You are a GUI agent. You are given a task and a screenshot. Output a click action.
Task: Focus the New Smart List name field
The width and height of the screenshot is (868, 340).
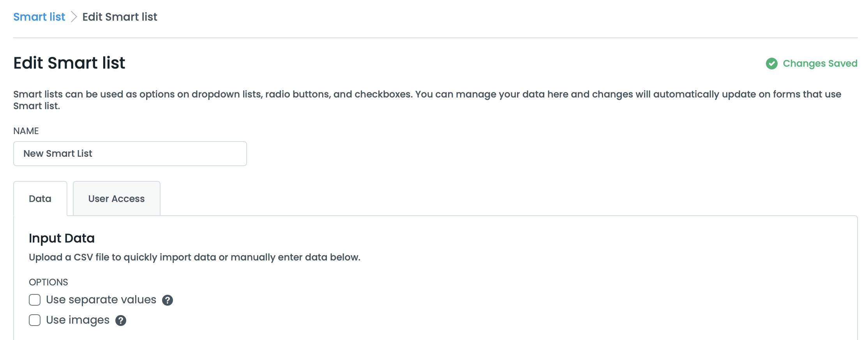pyautogui.click(x=130, y=154)
